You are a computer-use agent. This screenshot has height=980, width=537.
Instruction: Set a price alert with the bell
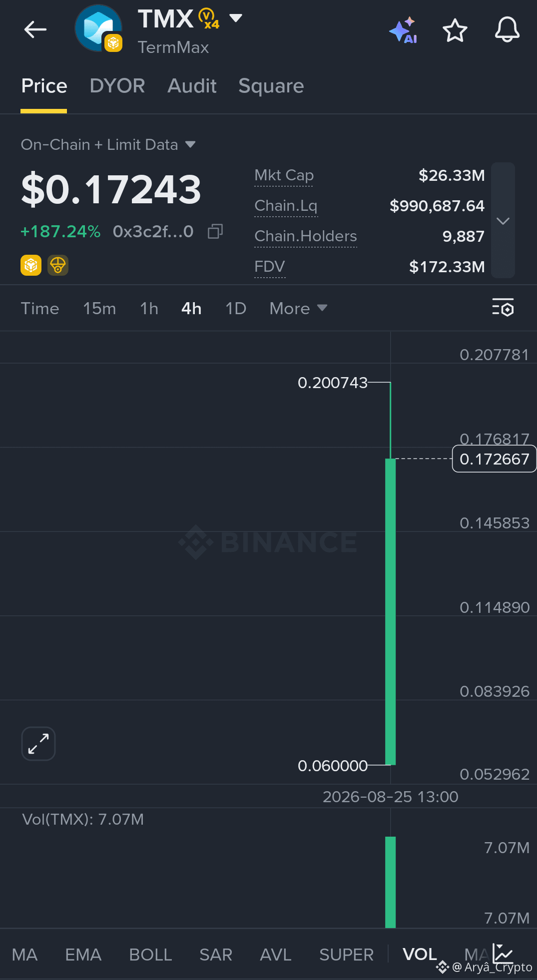click(507, 30)
